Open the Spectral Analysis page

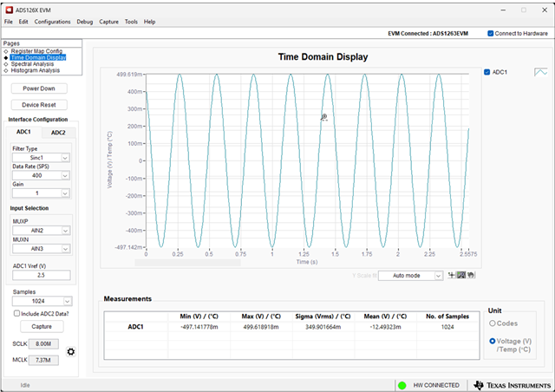(32, 63)
